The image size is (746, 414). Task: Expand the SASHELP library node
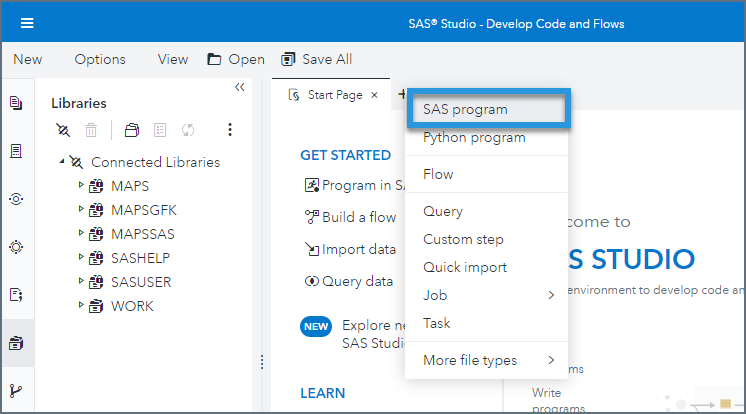[x=81, y=258]
